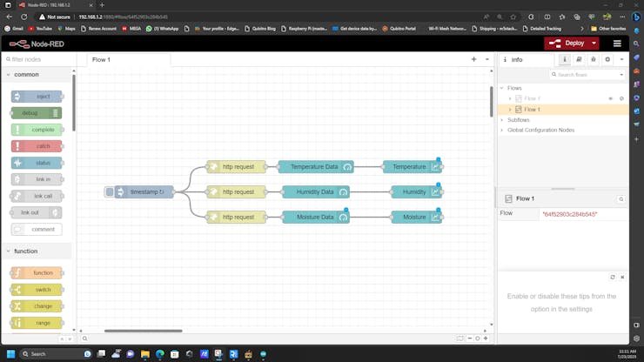644x362 pixels.
Task: Select the Humidity Data gauge node
Action: [x=315, y=191]
